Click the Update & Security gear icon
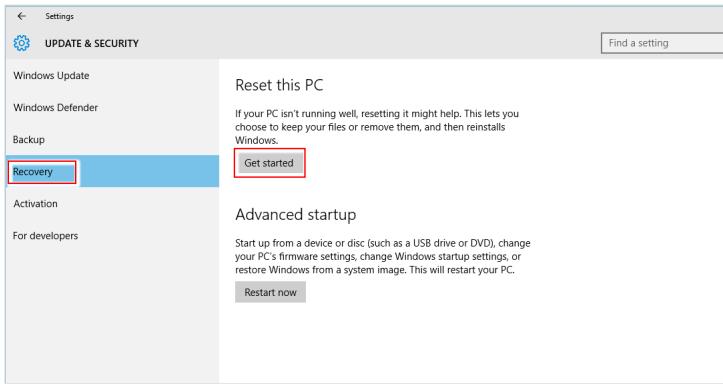 pyautogui.click(x=21, y=43)
